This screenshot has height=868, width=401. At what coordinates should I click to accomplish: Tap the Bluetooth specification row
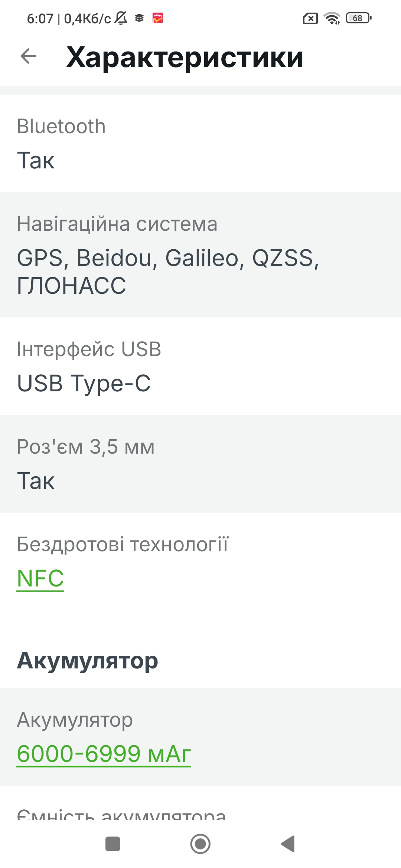[x=200, y=143]
